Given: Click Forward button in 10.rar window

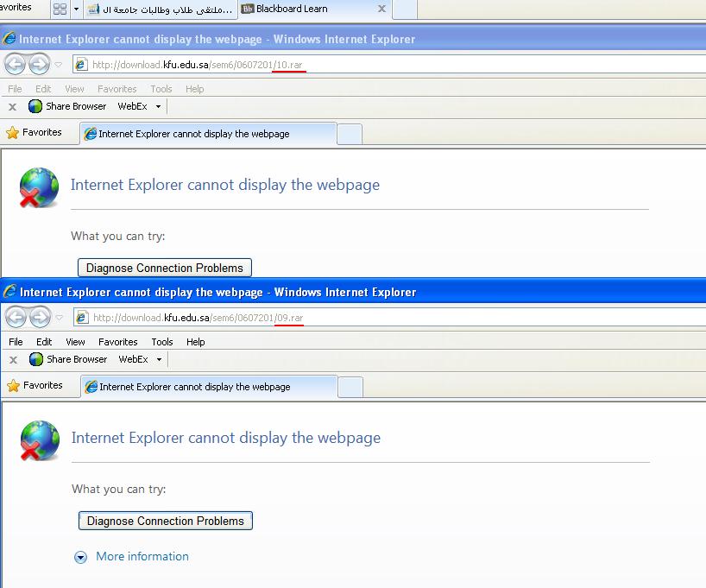Looking at the screenshot, I should coord(39,65).
